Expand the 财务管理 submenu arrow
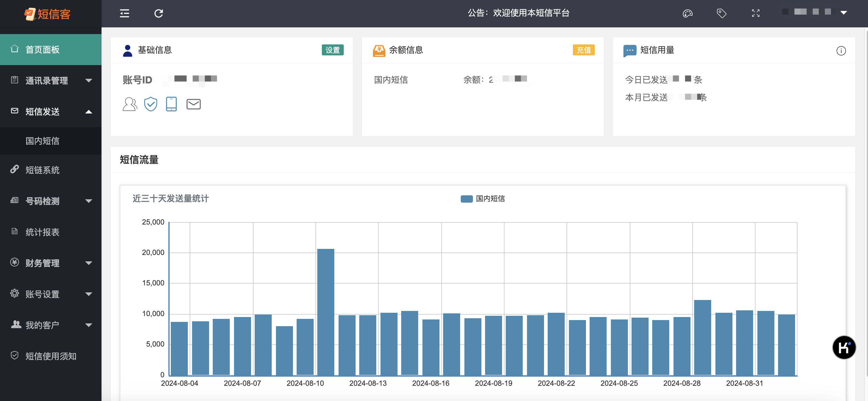Screen dimensions: 868x401 coord(89,263)
